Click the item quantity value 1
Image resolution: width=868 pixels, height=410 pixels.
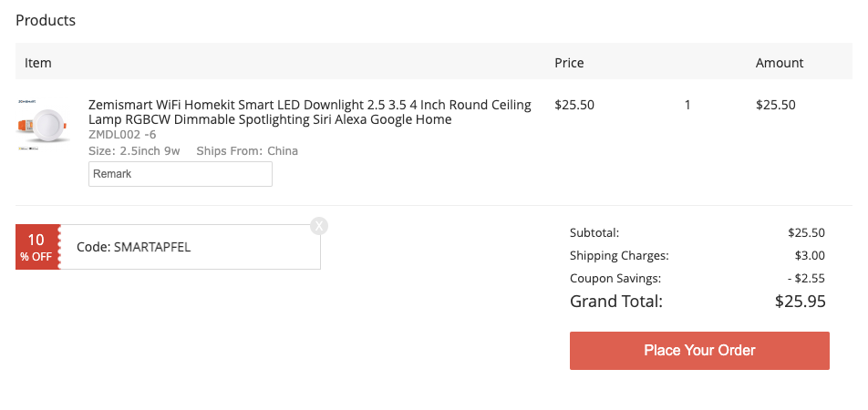[687, 105]
